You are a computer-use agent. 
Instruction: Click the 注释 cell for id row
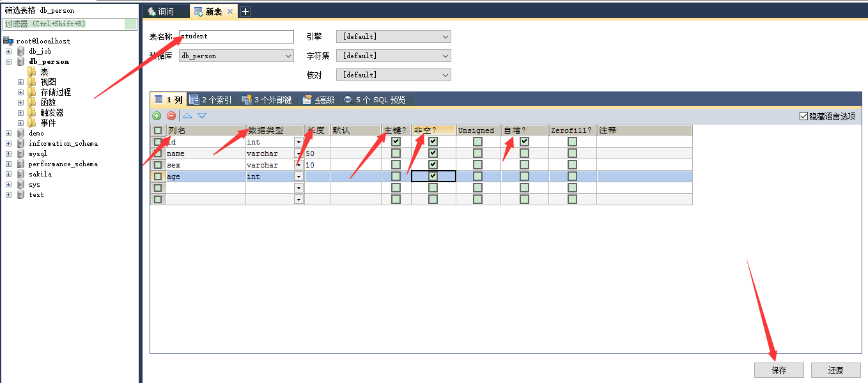(644, 142)
